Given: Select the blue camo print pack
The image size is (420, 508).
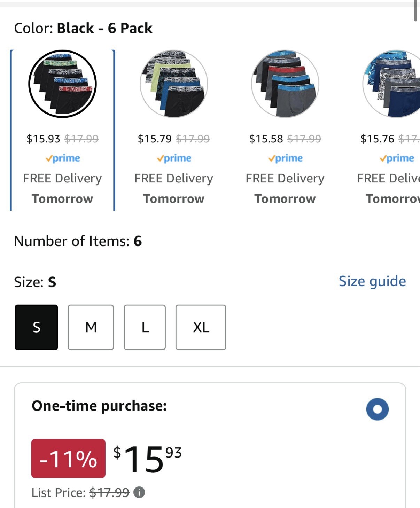Looking at the screenshot, I should pos(391,84).
